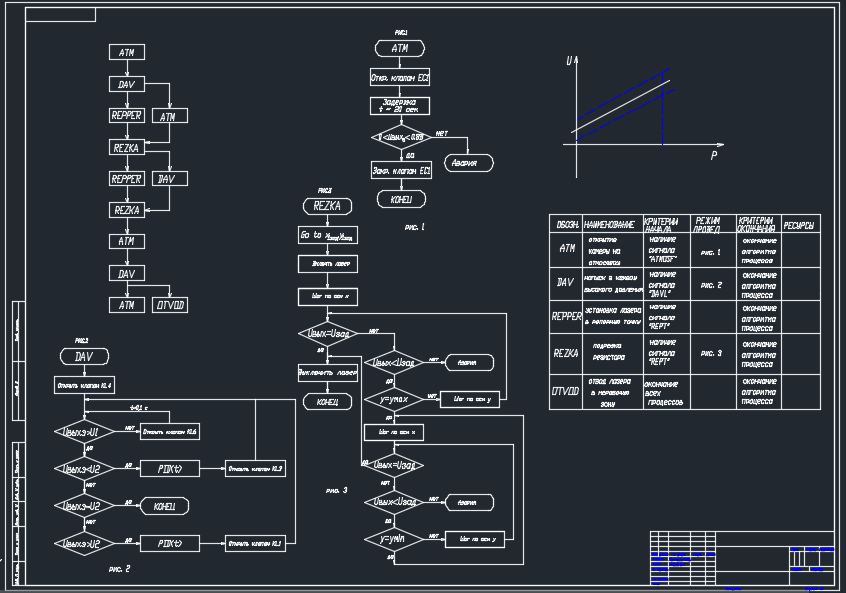Click 'Шаг по оси y' block beside y=ymax
The height and width of the screenshot is (593, 846).
[470, 399]
